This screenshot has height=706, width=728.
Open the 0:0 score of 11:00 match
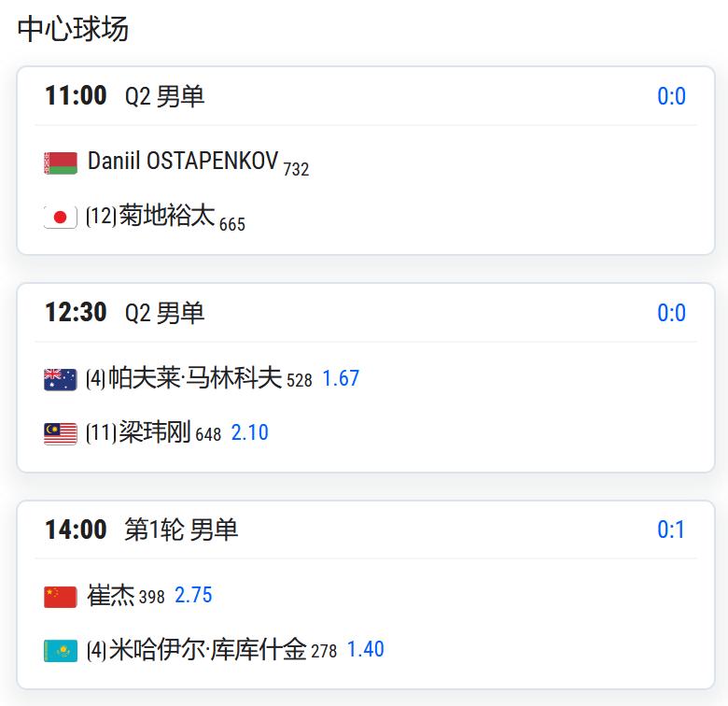671,96
